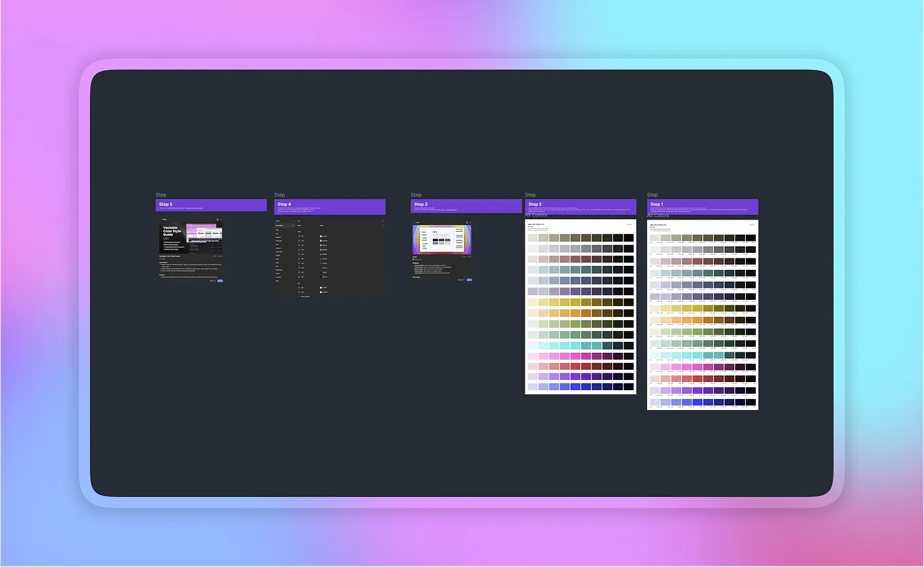924x567 pixels.
Task: Toggle the color checkbox on the first Fig variable row
Action: click(x=320, y=288)
